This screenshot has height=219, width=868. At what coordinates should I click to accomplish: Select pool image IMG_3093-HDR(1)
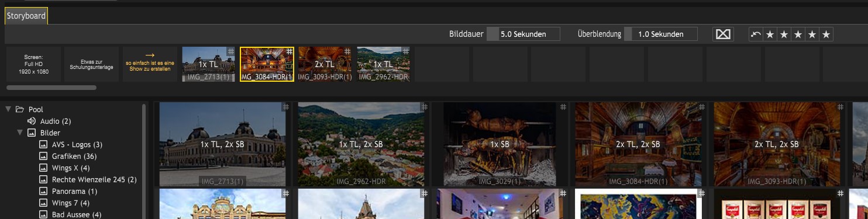777,144
